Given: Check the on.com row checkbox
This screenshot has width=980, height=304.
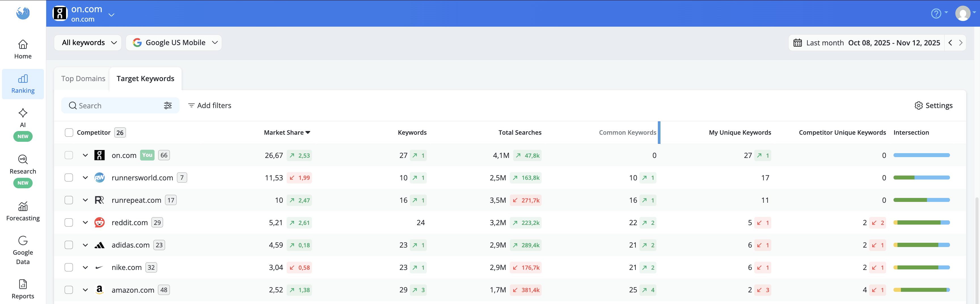Looking at the screenshot, I should (69, 155).
